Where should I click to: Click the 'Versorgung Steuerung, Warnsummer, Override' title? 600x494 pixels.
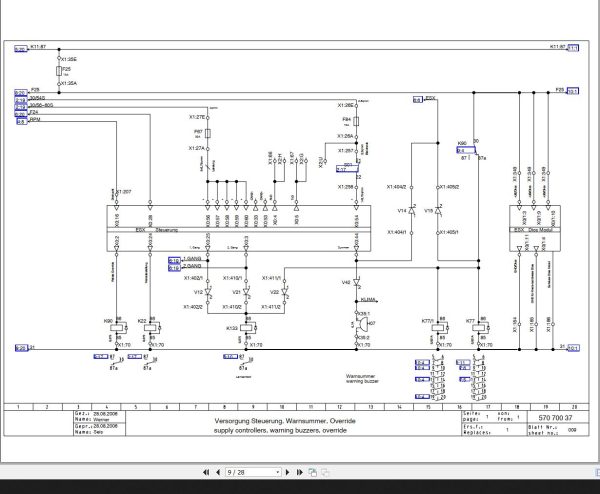pos(285,421)
